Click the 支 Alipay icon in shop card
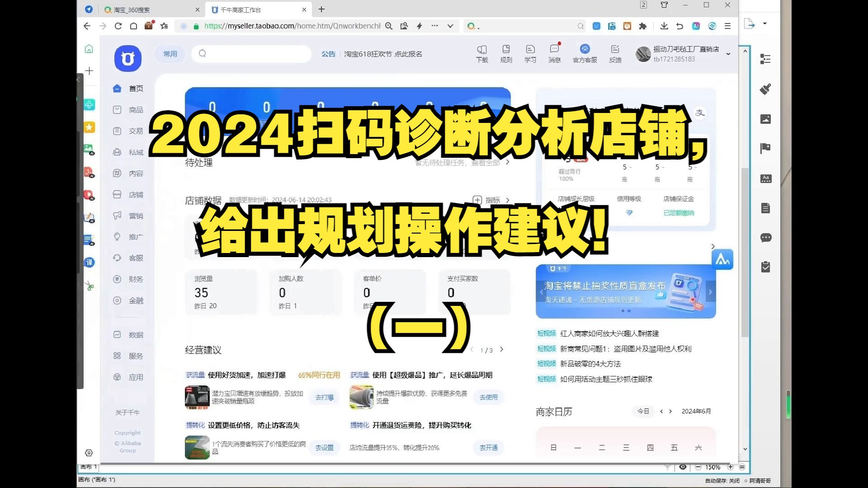This screenshot has height=488, width=868. coord(700,113)
